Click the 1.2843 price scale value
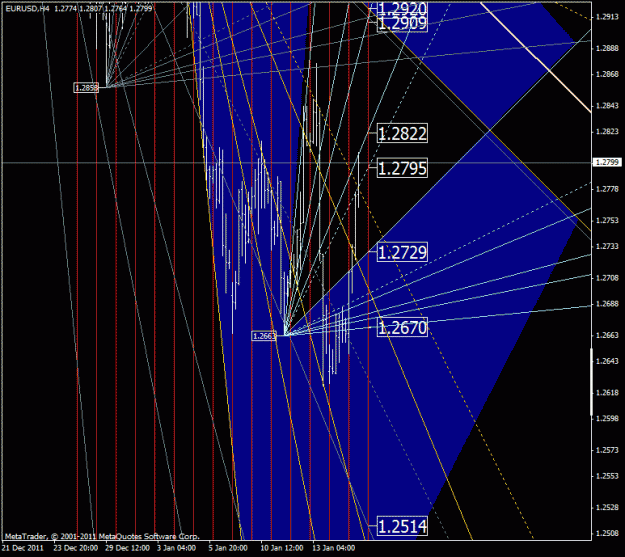625x557 pixels. pyautogui.click(x=607, y=106)
